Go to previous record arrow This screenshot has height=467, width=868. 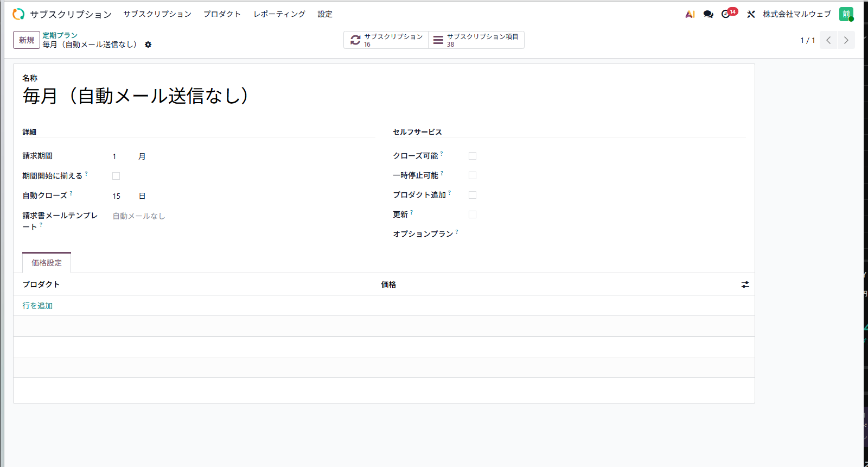click(828, 40)
